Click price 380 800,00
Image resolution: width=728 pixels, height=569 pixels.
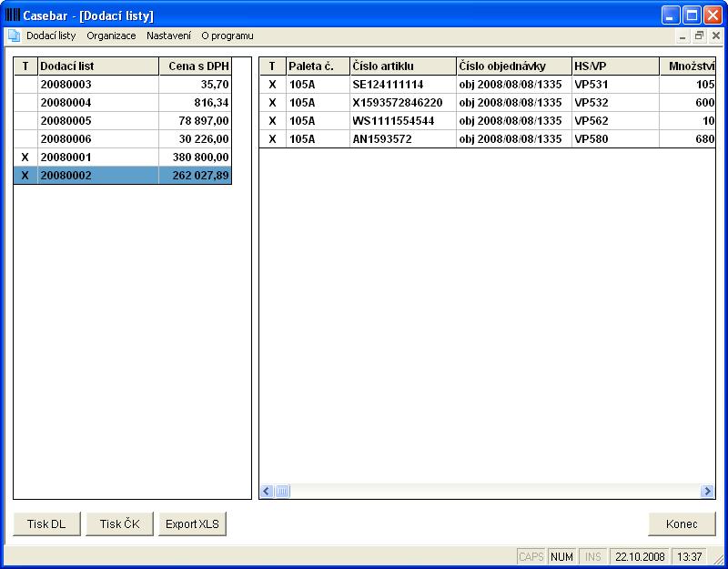coord(200,157)
